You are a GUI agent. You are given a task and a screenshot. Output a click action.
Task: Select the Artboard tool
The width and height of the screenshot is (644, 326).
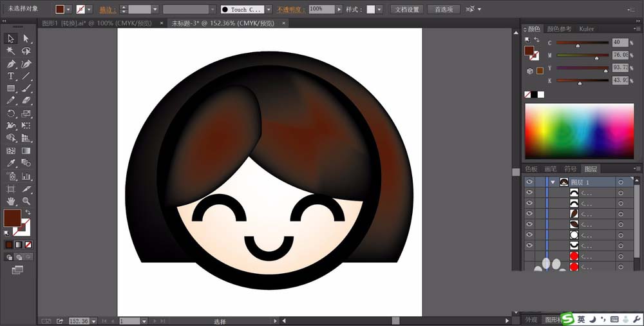[11, 189]
